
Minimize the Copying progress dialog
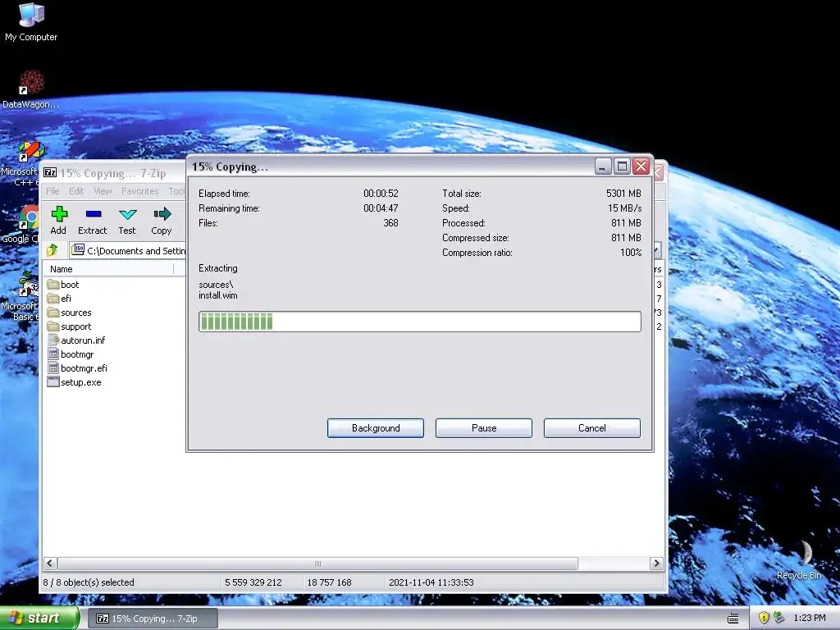click(x=603, y=167)
